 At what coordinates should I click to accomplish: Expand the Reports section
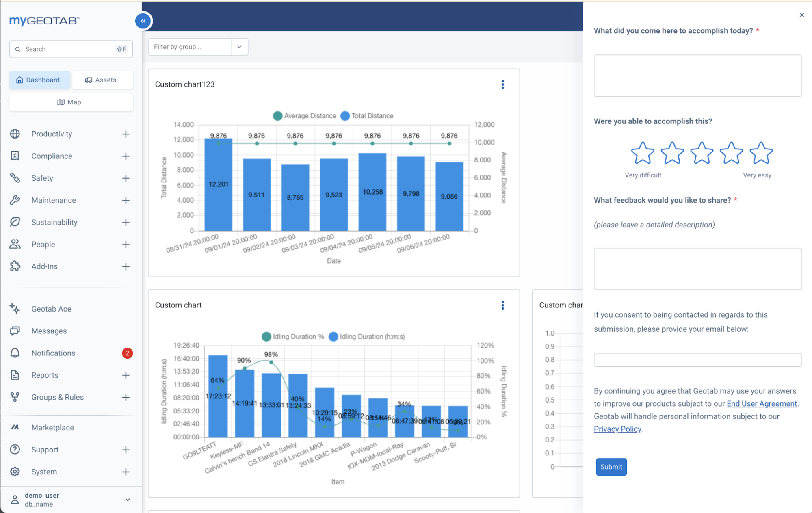[x=126, y=375]
